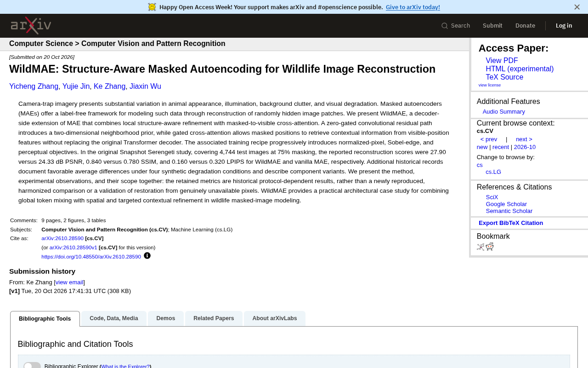Open author Jiaxin Wu's link
This screenshot has height=368, width=588.
pos(145,86)
